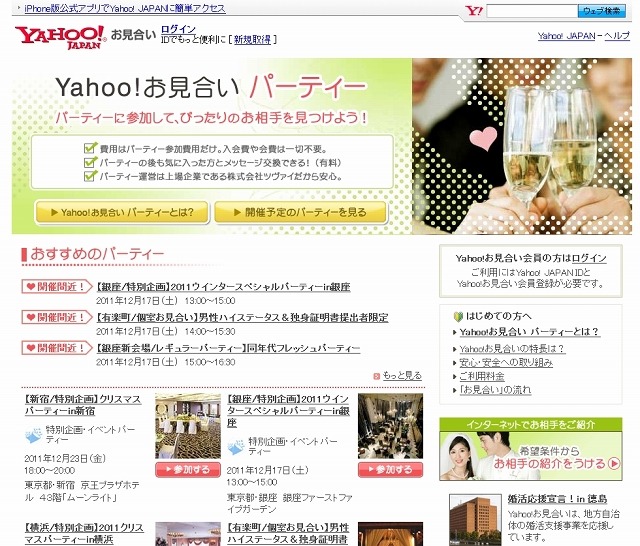This screenshot has height=546, width=640.
Task: Click the pink heart on the champagne banner
Action: tap(483, 138)
